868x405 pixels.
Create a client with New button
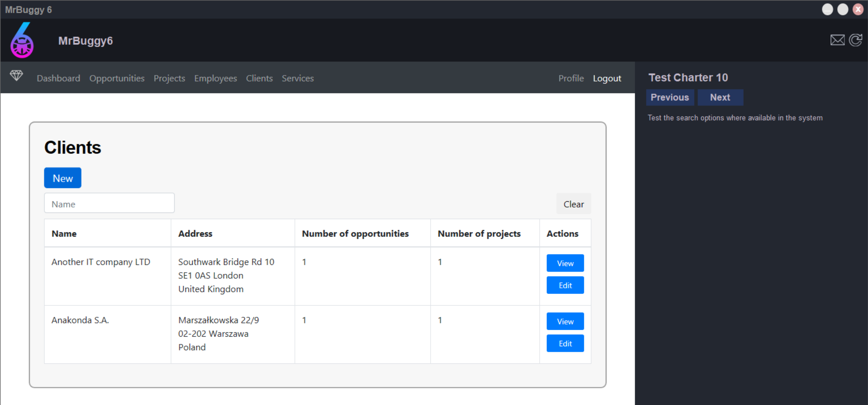62,178
